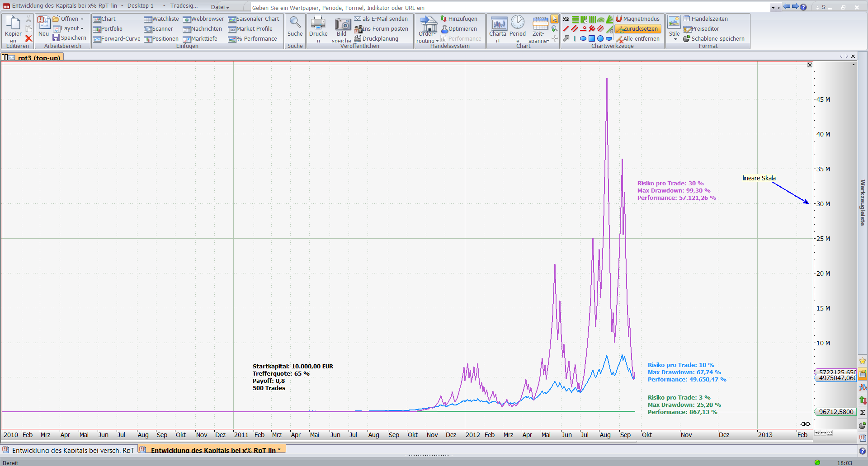Open the Sigma panel in sidebar
Viewport: 868px width, 466px height.
[863, 412]
